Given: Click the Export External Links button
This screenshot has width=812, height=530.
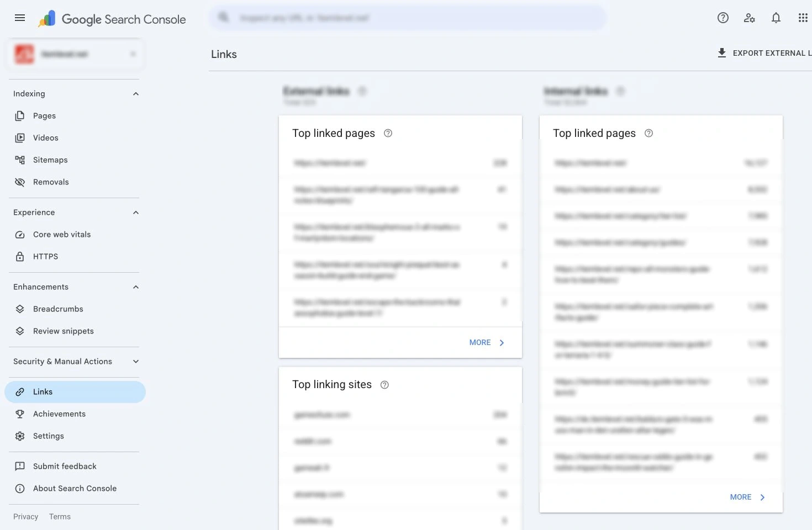Looking at the screenshot, I should coord(764,53).
